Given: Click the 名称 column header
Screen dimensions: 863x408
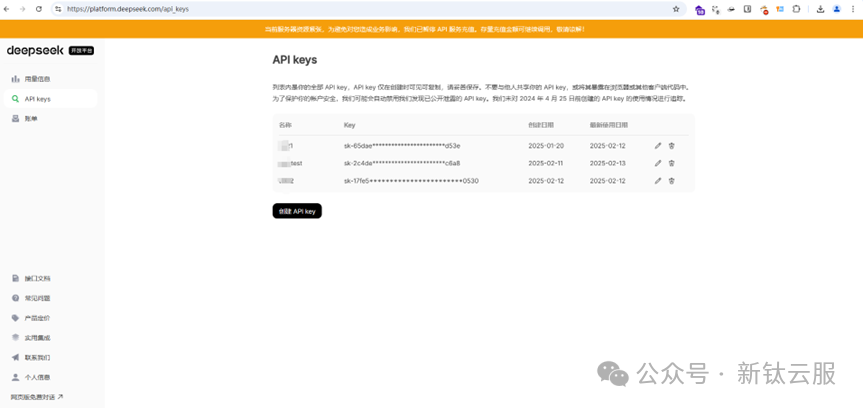Looking at the screenshot, I should coord(285,125).
